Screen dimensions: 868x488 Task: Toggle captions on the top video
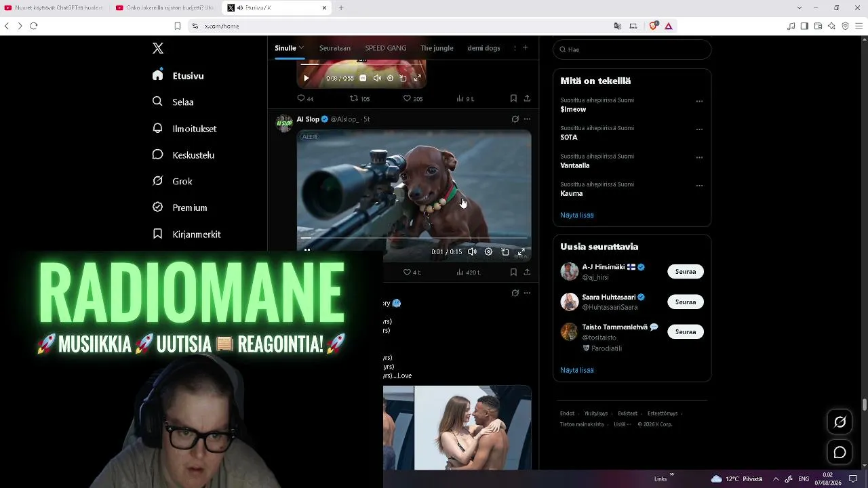[363, 78]
